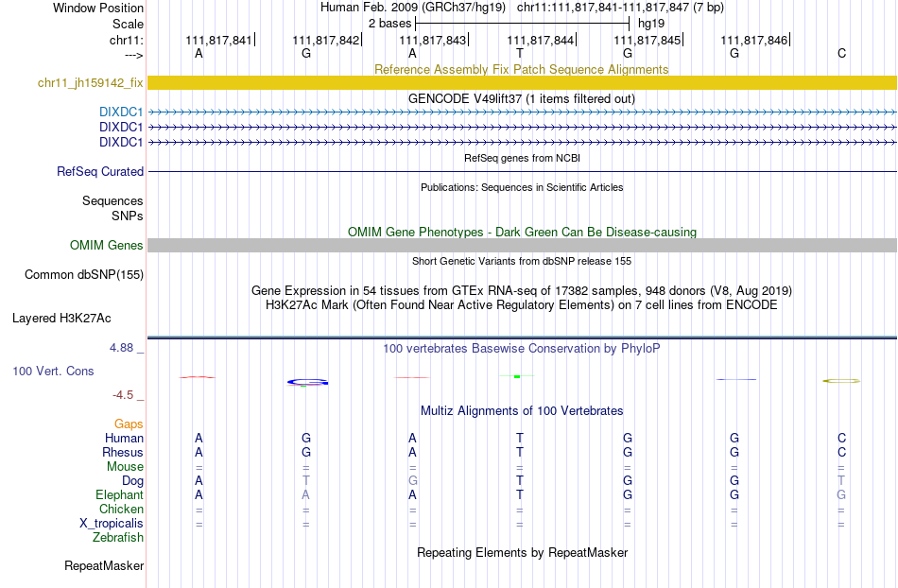Click the Gaps label in Multiz track
Image resolution: width=898 pixels, height=588 pixels.
[x=129, y=424]
